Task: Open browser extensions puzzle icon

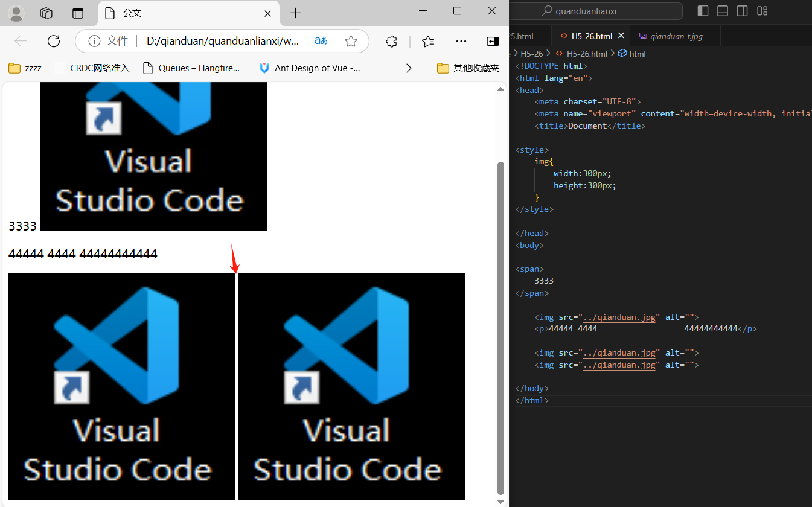Action: tap(391, 41)
